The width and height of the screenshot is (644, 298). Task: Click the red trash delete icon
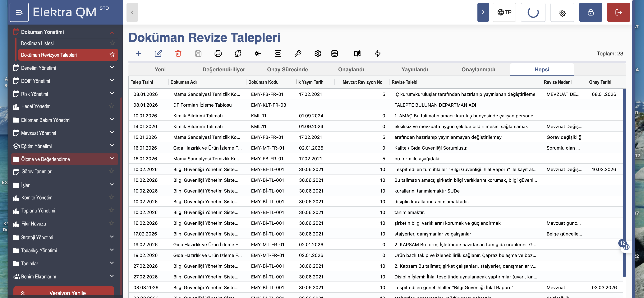[x=178, y=54]
